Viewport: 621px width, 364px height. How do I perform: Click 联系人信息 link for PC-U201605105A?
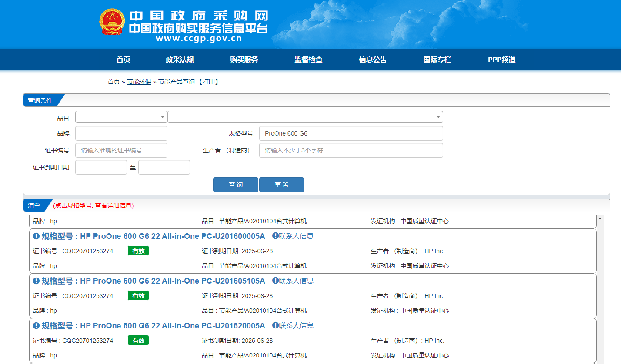pyautogui.click(x=296, y=281)
